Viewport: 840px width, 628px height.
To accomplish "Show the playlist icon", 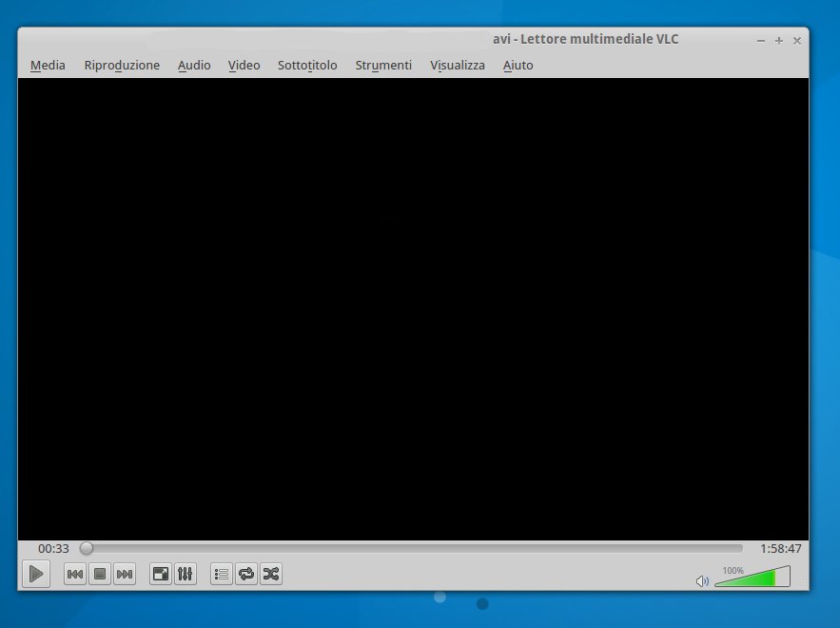I will pyautogui.click(x=222, y=574).
